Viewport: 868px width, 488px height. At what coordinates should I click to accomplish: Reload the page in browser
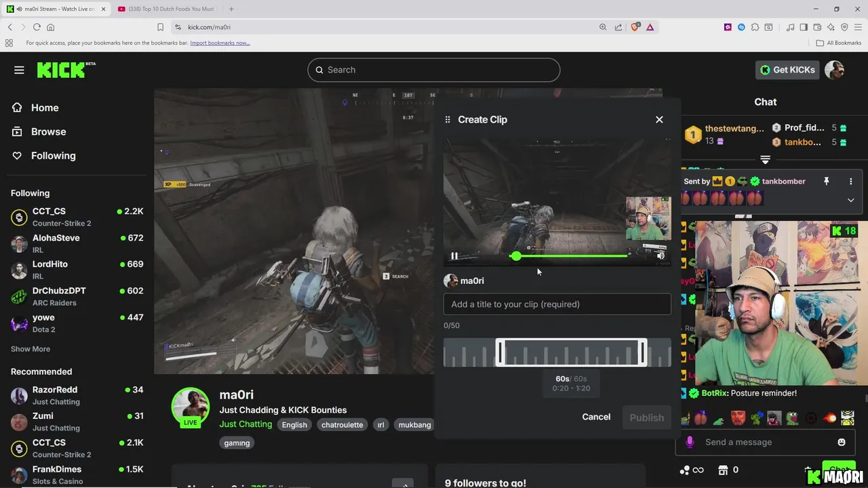pyautogui.click(x=37, y=27)
